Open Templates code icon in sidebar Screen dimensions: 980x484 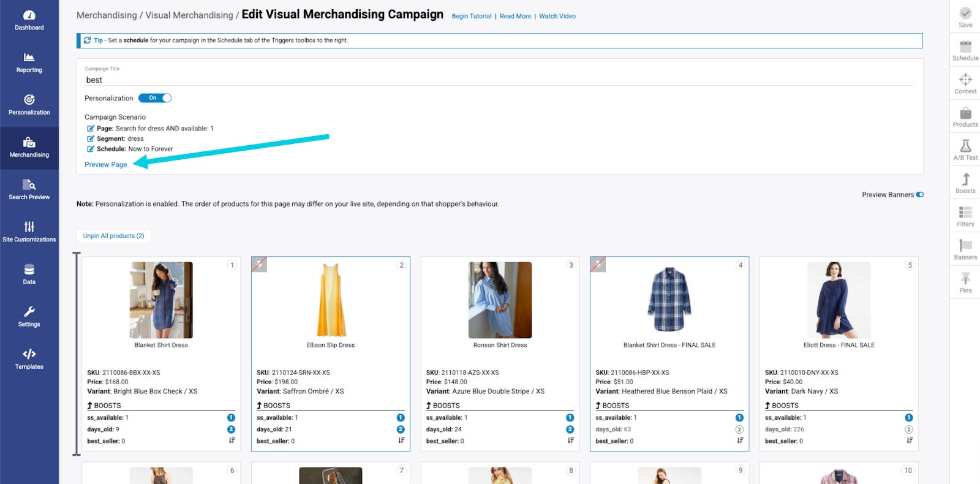coord(29,359)
